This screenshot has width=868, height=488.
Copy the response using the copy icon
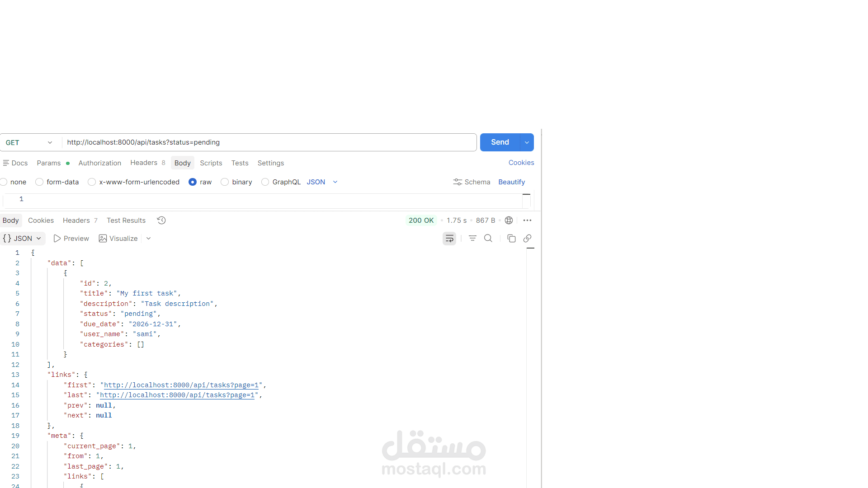511,239
